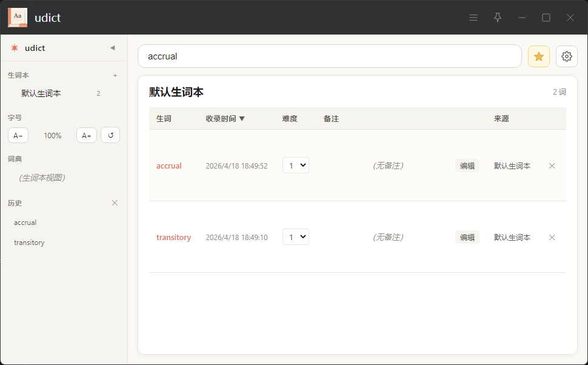Viewport: 588px width, 365px height.
Task: Remove the transitory row with X icon
Action: tap(552, 237)
